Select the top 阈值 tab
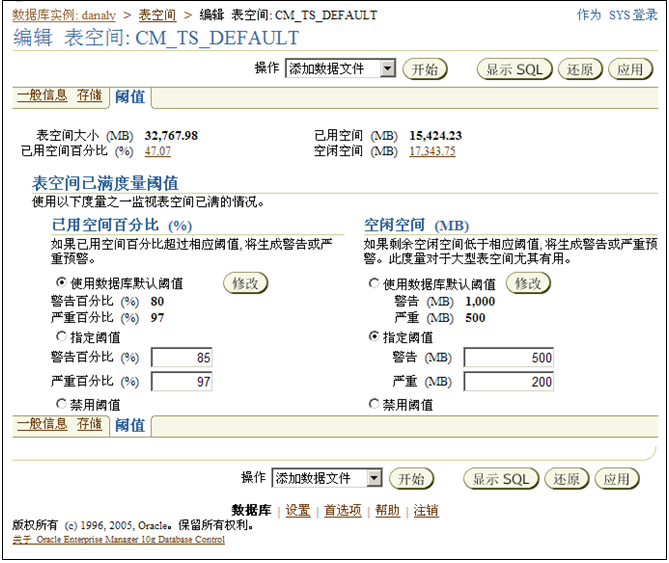669x563 pixels. click(x=130, y=97)
